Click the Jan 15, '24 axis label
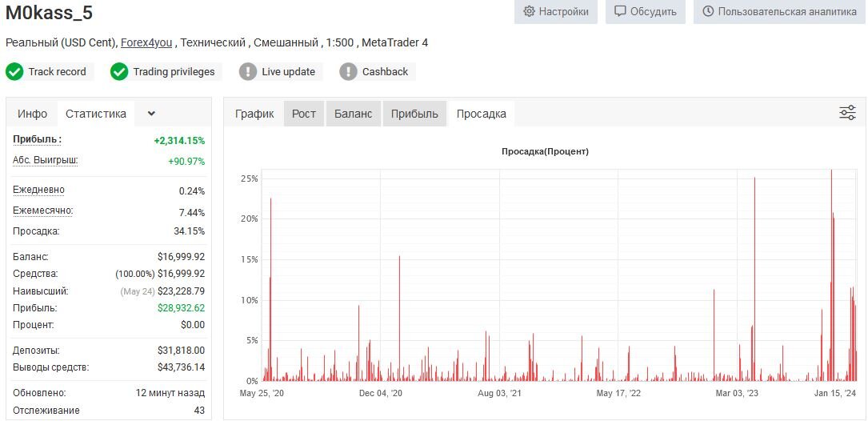The width and height of the screenshot is (868, 421). (835, 393)
